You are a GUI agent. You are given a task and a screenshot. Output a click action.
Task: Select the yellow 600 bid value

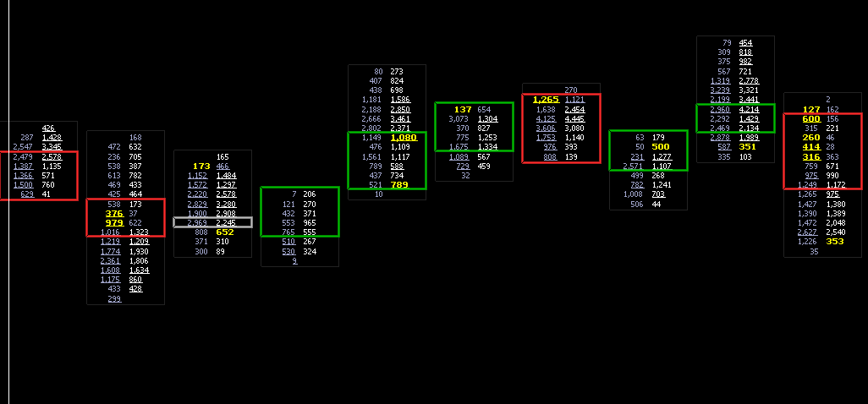tap(811, 119)
